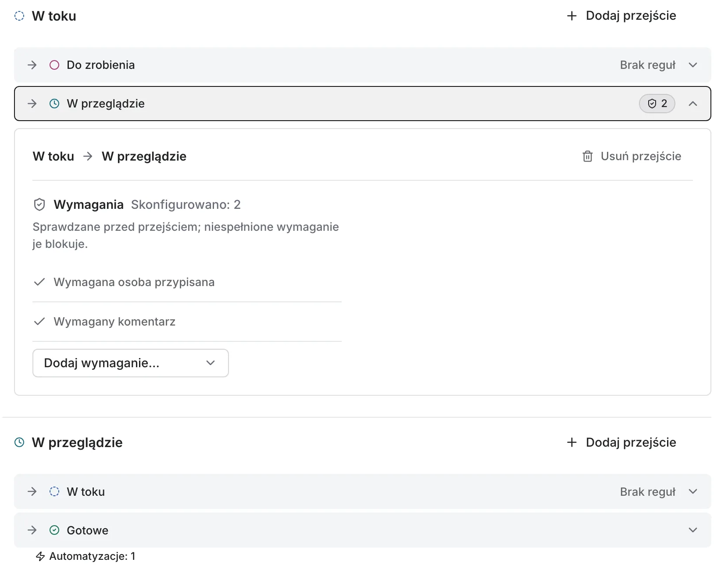Click the dashed circle icon in the lower W toku transition row

54,491
